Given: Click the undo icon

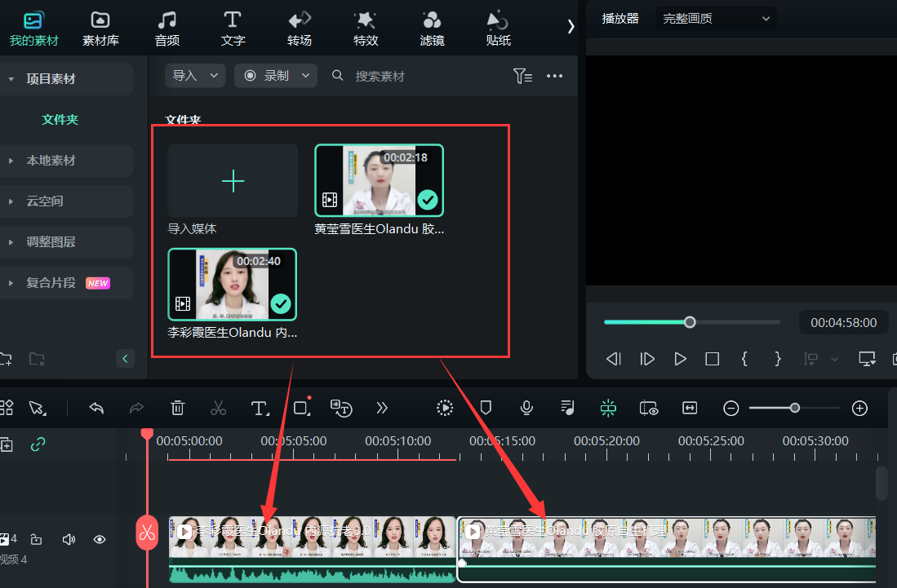Looking at the screenshot, I should pos(96,408).
